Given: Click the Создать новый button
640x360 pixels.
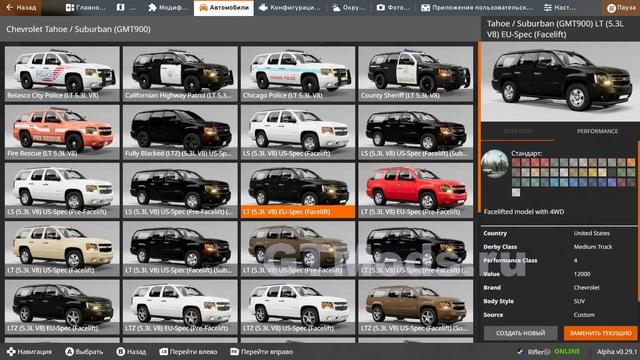Looking at the screenshot, I should 520,333.
